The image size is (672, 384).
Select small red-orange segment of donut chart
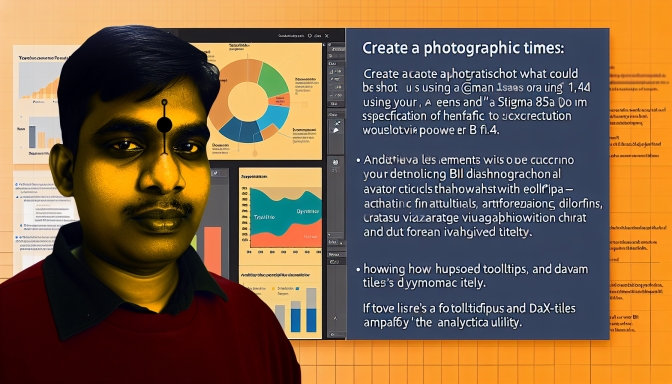[x=280, y=100]
